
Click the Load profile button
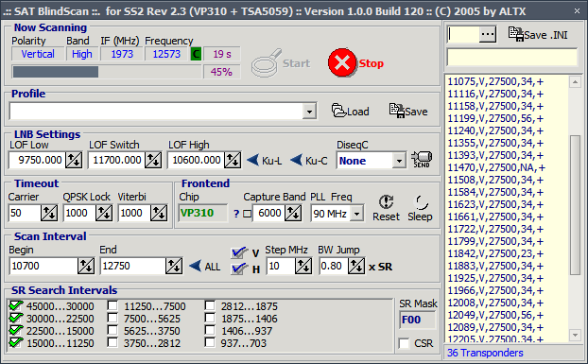351,112
